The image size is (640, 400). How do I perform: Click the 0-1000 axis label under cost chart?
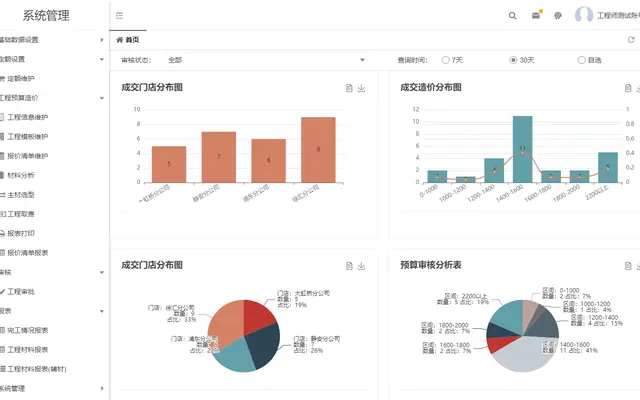[429, 191]
